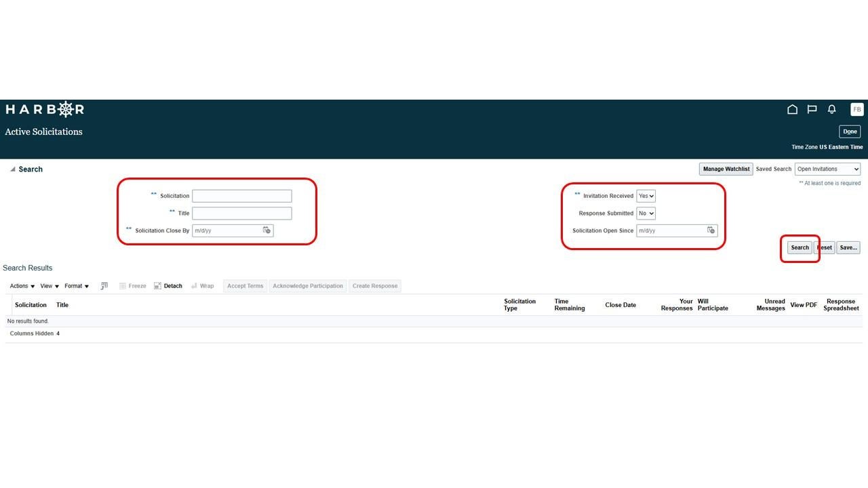This screenshot has width=868, height=488.
Task: Sort by the Solicitation column header
Action: 31,305
